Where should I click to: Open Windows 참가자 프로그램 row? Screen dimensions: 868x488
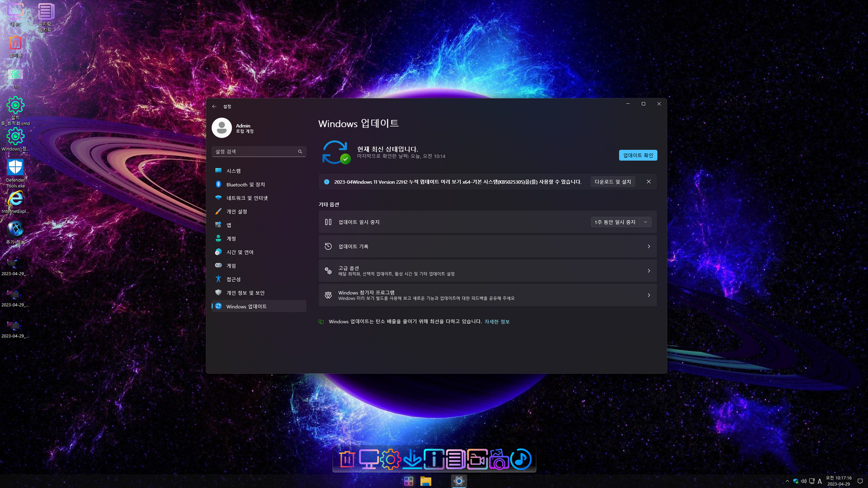coord(488,296)
